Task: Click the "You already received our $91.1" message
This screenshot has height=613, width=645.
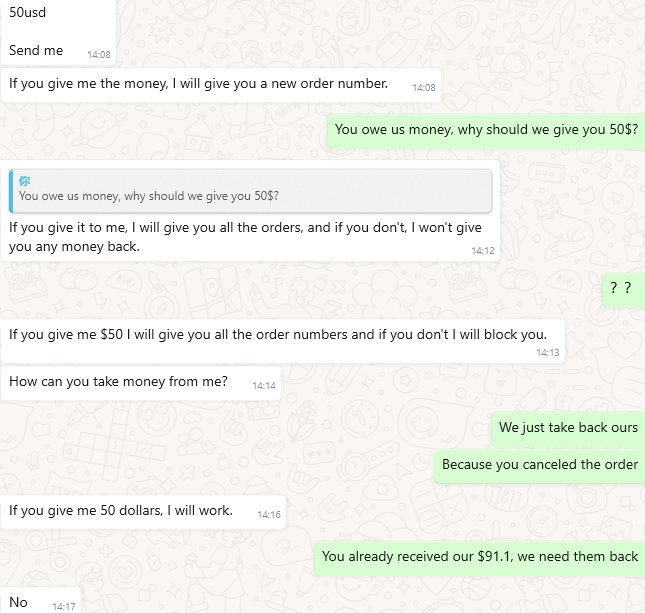Action: 480,557
